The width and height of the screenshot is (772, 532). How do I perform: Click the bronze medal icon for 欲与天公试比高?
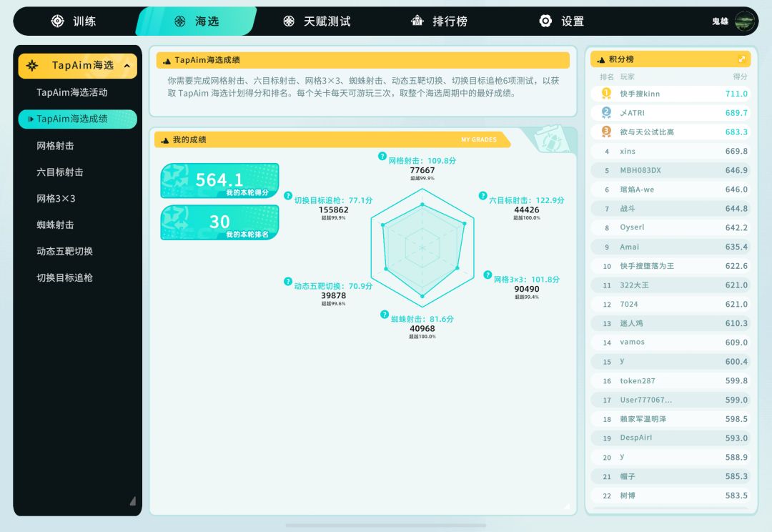pos(606,132)
